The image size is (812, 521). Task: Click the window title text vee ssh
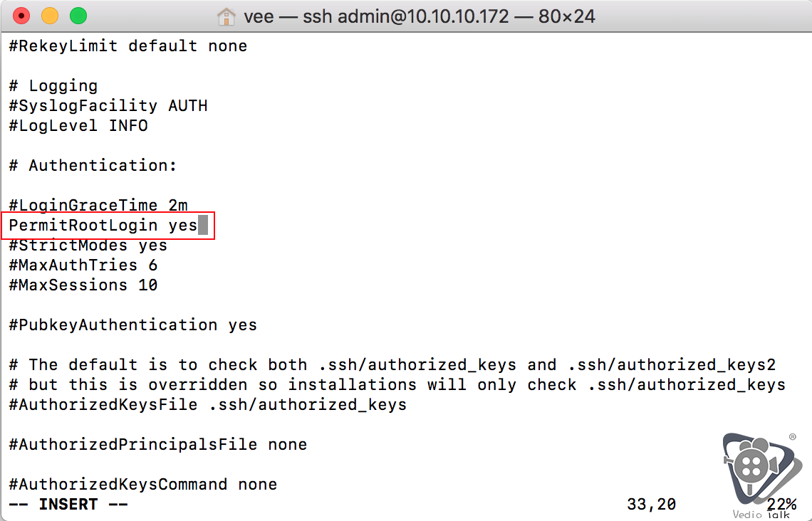click(420, 16)
